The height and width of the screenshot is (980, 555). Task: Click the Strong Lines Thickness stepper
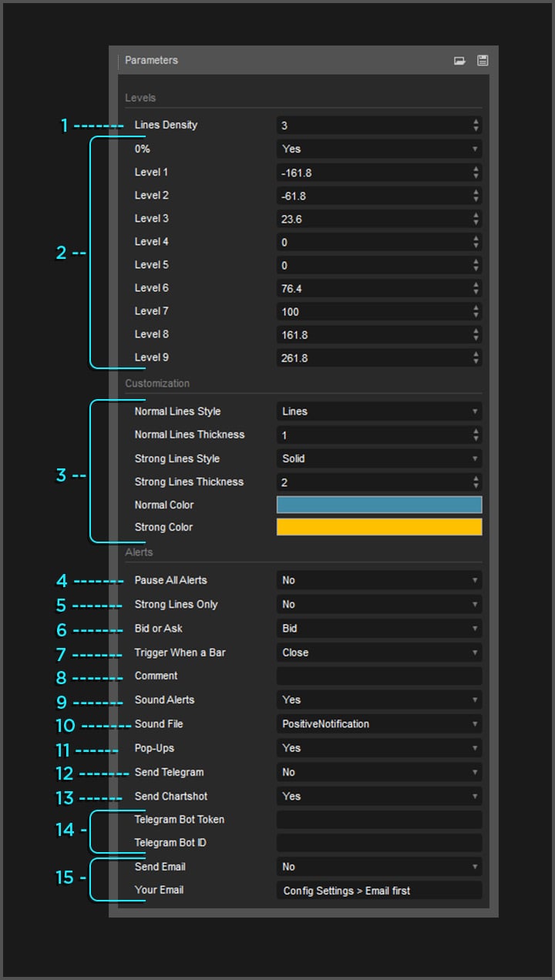coord(476,482)
